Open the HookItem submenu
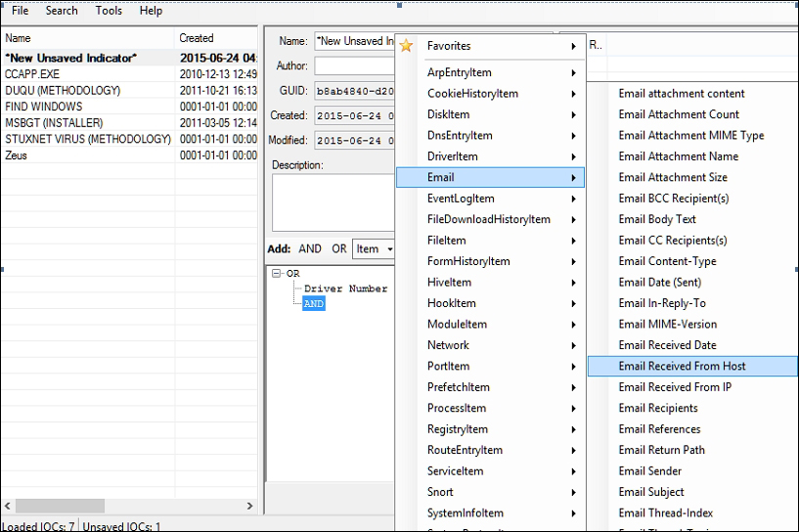Viewport: 799px width, 532px height. click(490, 303)
